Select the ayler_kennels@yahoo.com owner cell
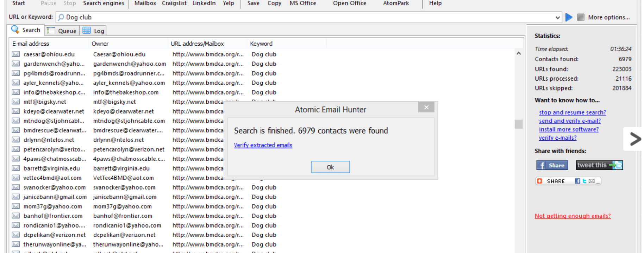This screenshot has height=253, width=644. [129, 83]
